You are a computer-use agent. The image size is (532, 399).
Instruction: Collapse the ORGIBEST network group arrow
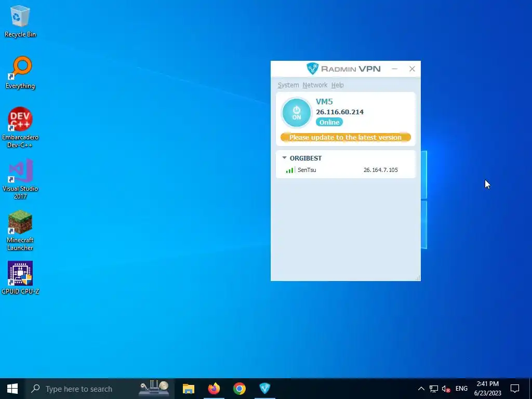coord(284,158)
